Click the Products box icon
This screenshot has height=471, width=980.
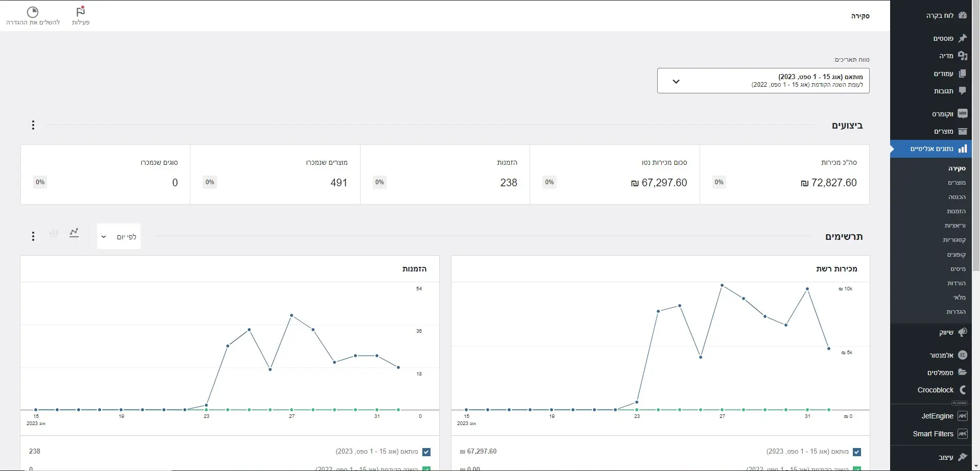tap(963, 131)
